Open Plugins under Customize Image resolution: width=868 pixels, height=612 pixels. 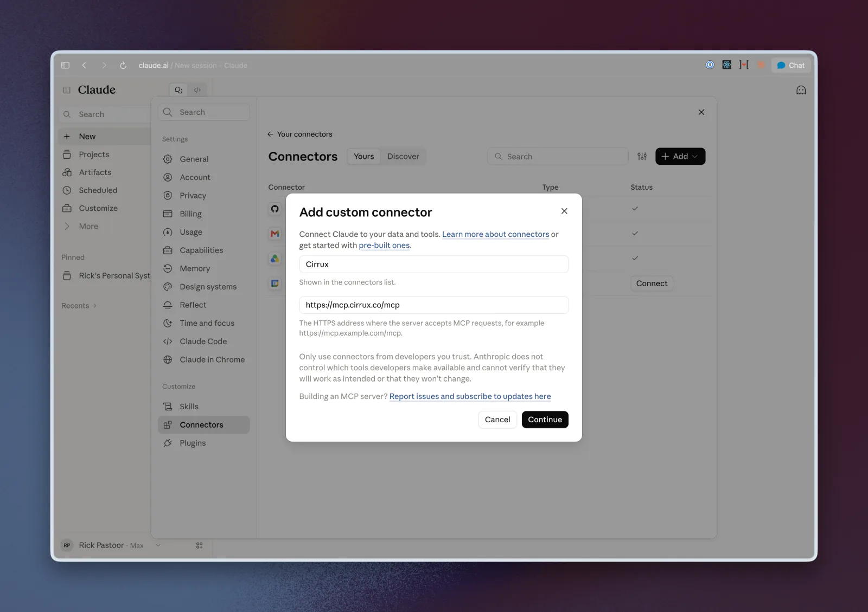[x=204, y=443]
